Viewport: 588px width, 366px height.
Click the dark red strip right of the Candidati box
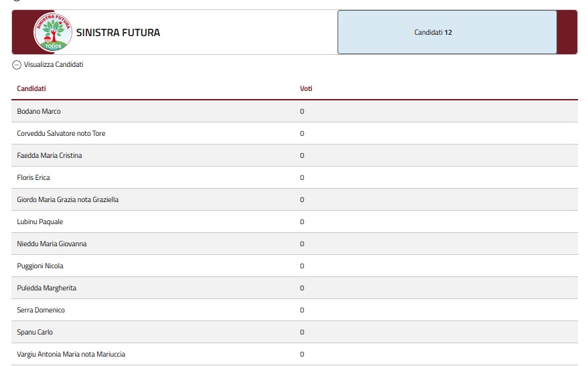(x=567, y=32)
